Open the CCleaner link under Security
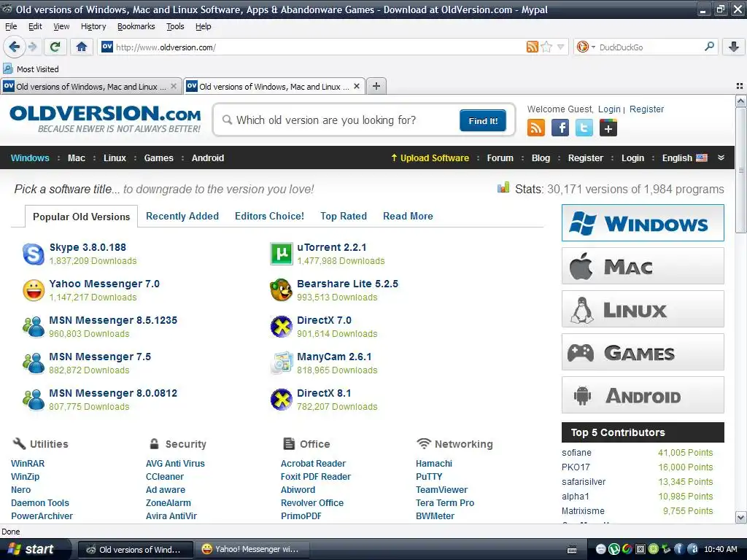Image resolution: width=747 pixels, height=560 pixels. click(x=164, y=476)
